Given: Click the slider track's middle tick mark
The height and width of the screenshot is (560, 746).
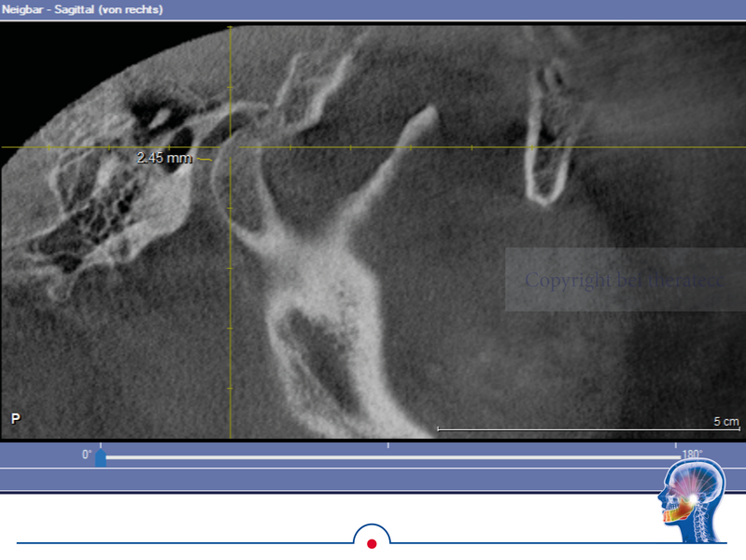Looking at the screenshot, I should tap(387, 447).
